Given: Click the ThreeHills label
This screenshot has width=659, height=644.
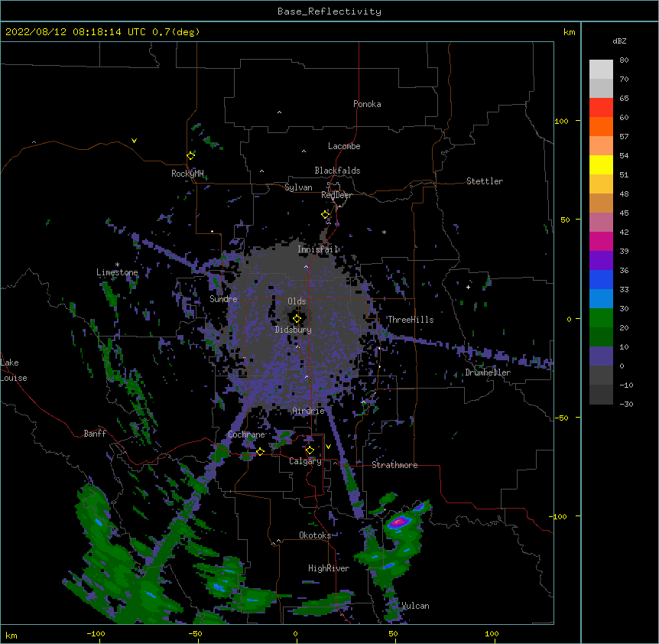Looking at the screenshot, I should (x=411, y=320).
